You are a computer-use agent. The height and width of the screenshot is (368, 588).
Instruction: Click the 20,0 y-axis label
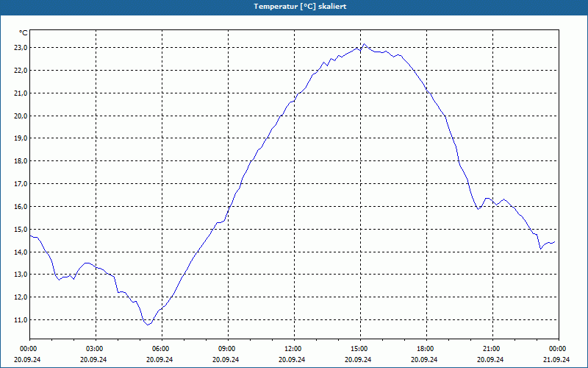tap(21, 116)
